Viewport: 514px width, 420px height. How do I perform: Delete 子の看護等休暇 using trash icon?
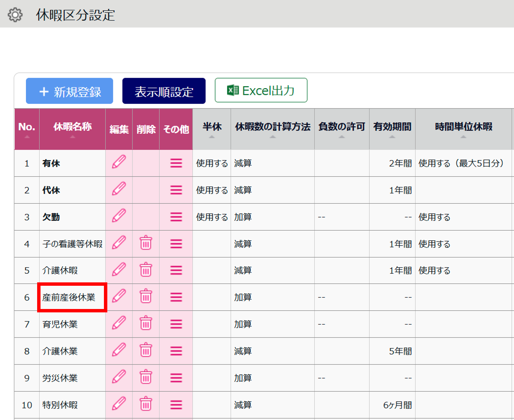(x=146, y=243)
